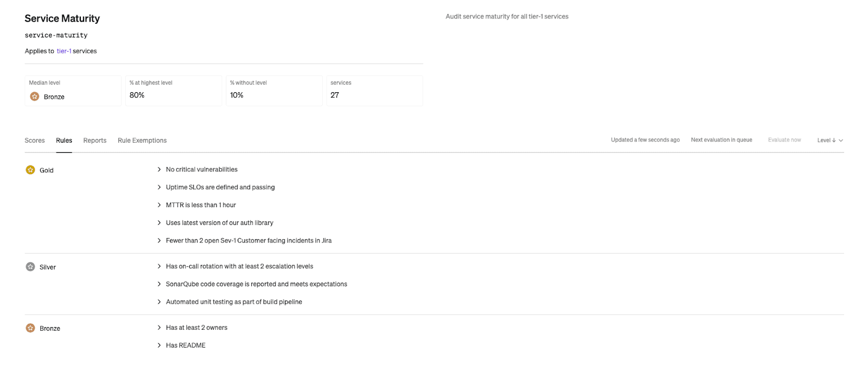Open the tier-1 services link
The height and width of the screenshot is (378, 868).
(64, 51)
